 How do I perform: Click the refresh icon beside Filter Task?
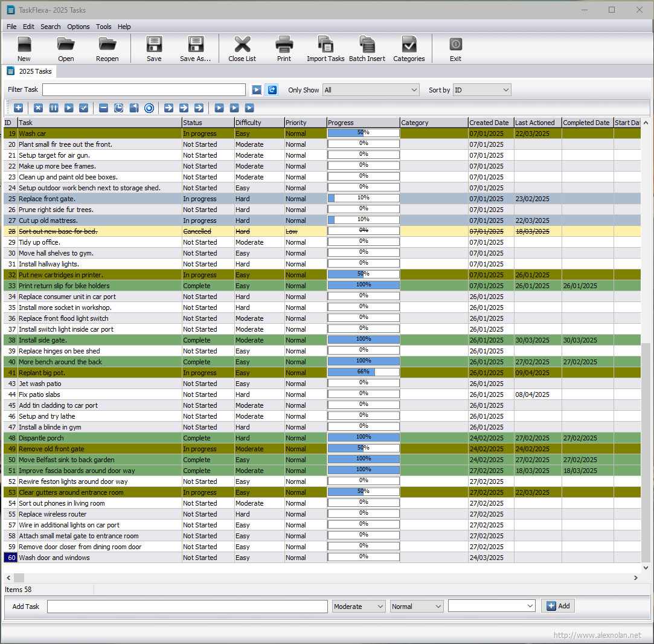[272, 90]
